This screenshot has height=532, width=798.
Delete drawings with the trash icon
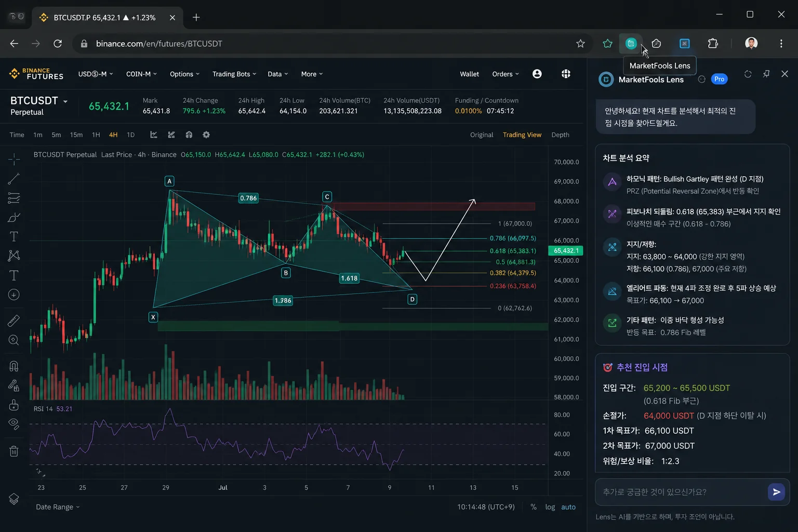click(x=14, y=451)
